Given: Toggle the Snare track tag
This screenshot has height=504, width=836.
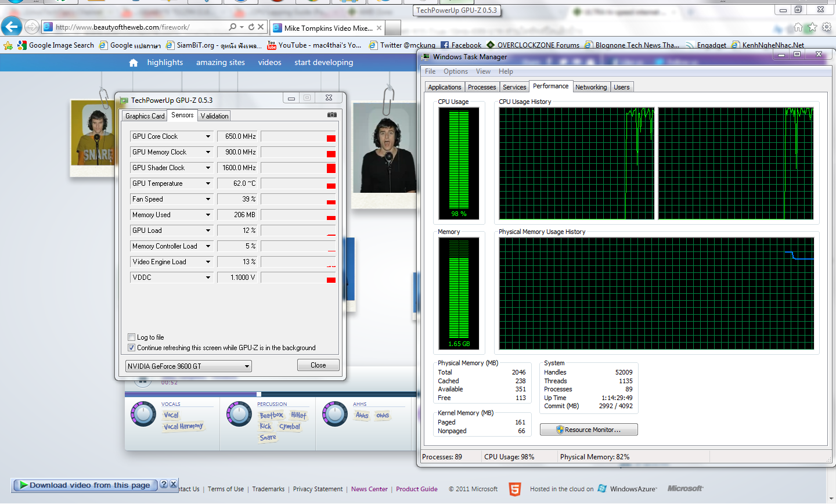Looking at the screenshot, I should pos(268,437).
